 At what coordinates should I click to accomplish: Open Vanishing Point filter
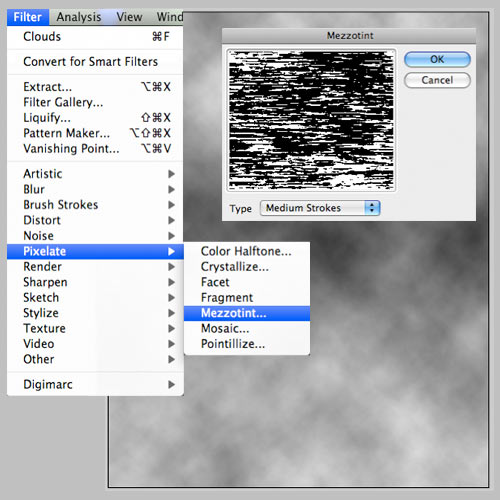95,149
